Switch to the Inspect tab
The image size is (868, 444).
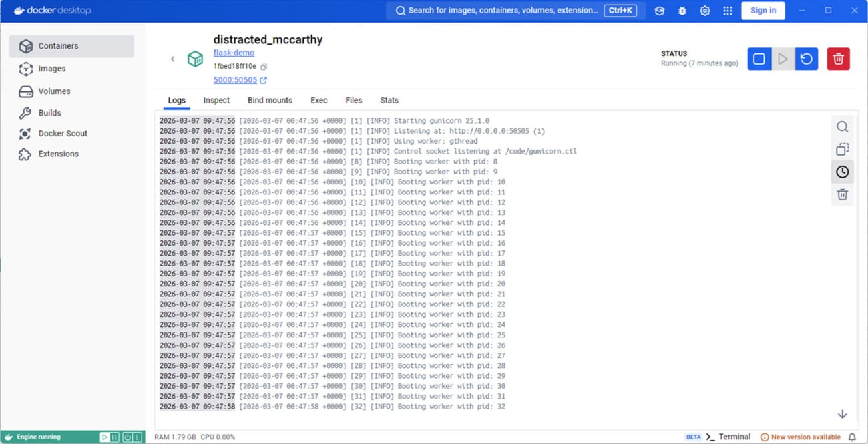(216, 101)
